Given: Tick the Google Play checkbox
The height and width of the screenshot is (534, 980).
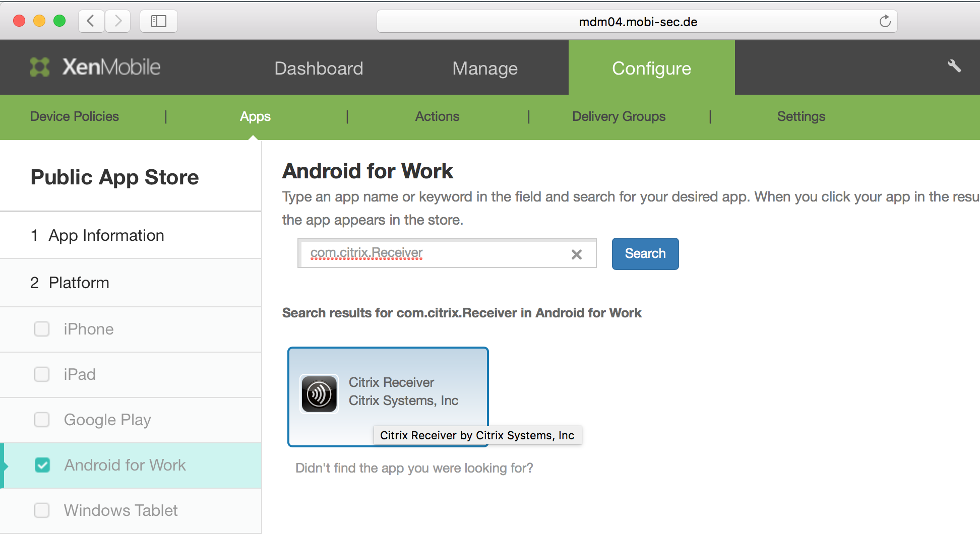Looking at the screenshot, I should 42,420.
